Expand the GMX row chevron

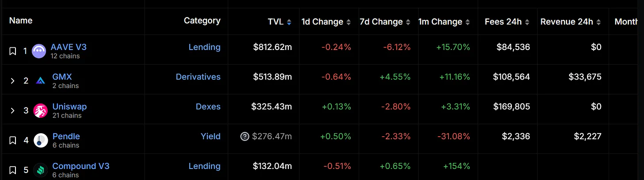point(13,81)
